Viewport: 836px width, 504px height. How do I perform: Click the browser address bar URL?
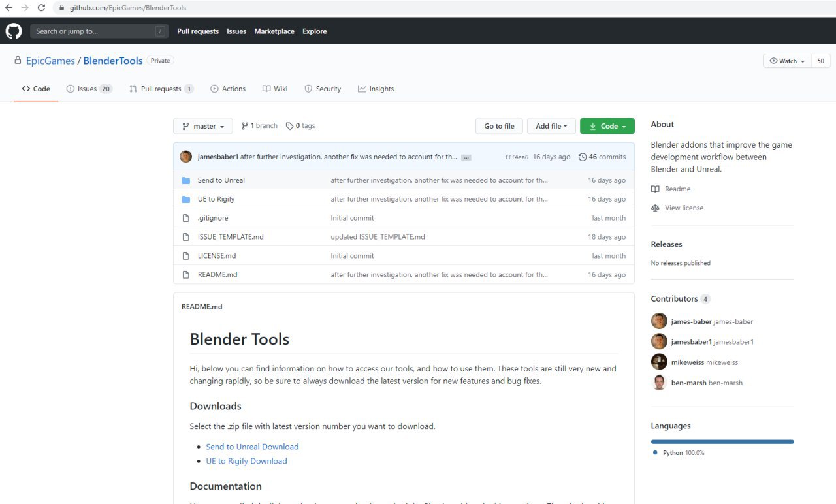click(128, 8)
